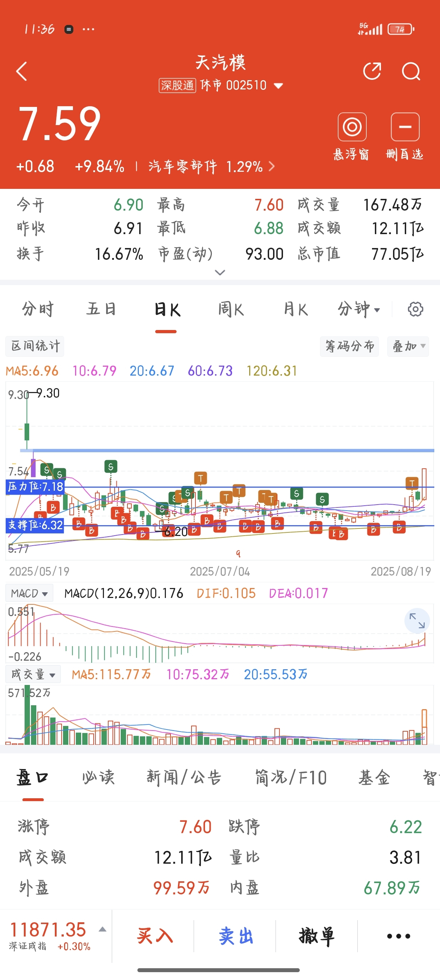The height and width of the screenshot is (980, 440).
Task: Open the 新闻/公告 tab
Action: click(184, 777)
